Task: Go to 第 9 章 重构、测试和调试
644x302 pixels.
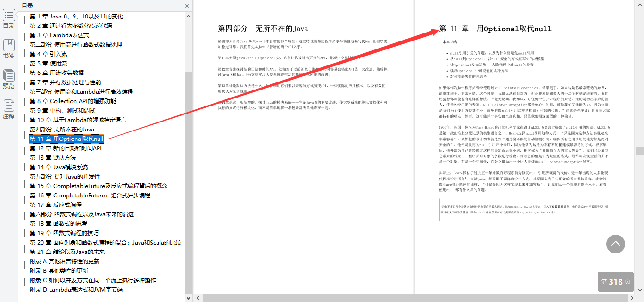Action: coord(62,110)
